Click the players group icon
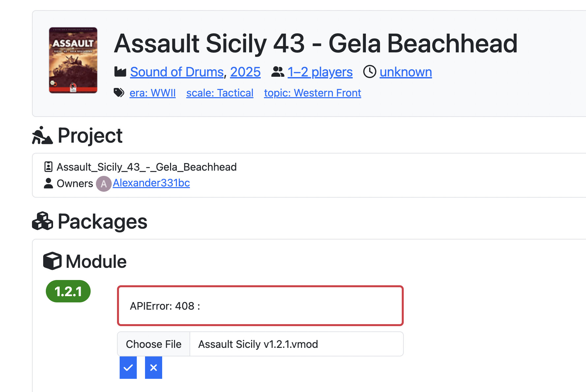The height and width of the screenshot is (392, 586). point(278,72)
